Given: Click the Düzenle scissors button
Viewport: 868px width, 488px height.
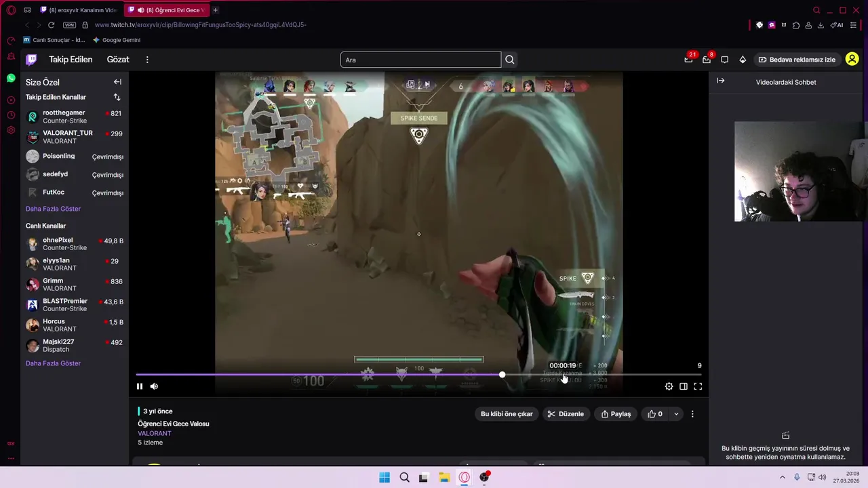Looking at the screenshot, I should [566, 414].
